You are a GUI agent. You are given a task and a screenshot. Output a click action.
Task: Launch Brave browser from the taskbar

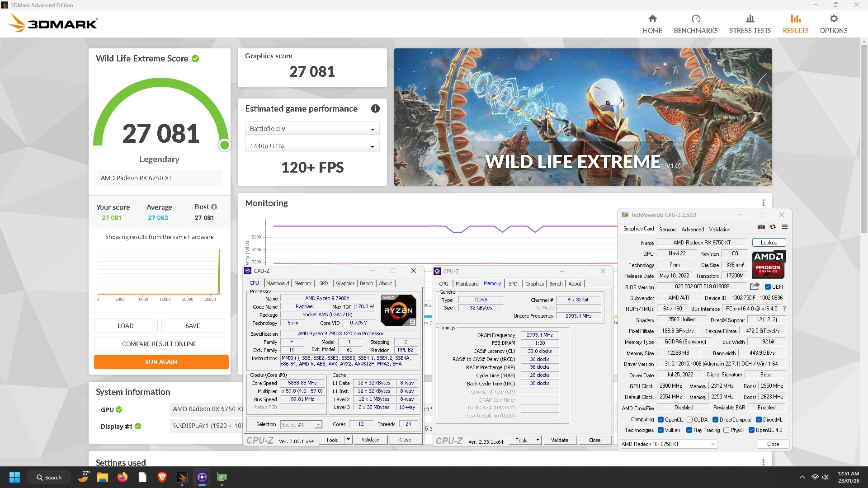pos(162,477)
